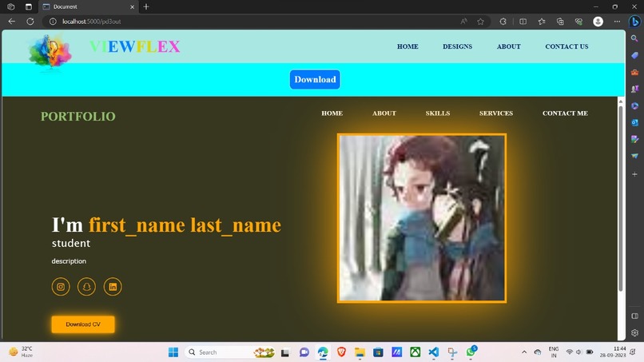
Task: Open sidebar Outlook icon
Action: pos(634,122)
